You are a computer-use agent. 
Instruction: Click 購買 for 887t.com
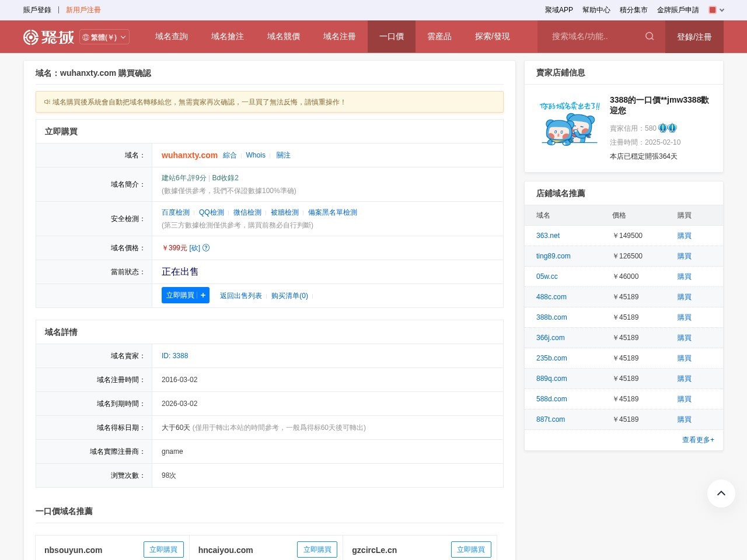pyautogui.click(x=685, y=419)
